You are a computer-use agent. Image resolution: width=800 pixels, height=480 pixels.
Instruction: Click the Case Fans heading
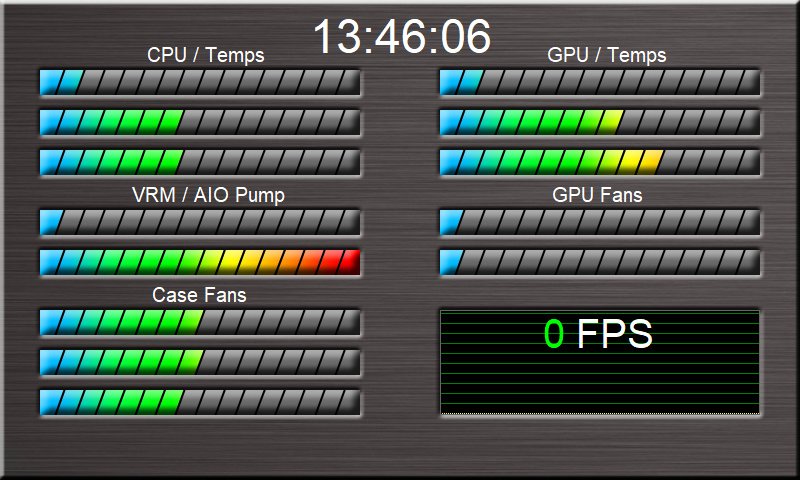click(x=199, y=295)
